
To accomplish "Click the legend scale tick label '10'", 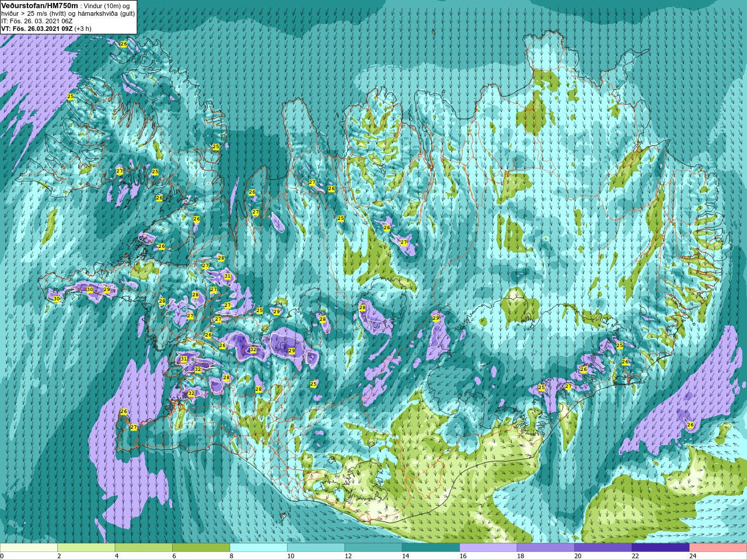I will pyautogui.click(x=291, y=556).
